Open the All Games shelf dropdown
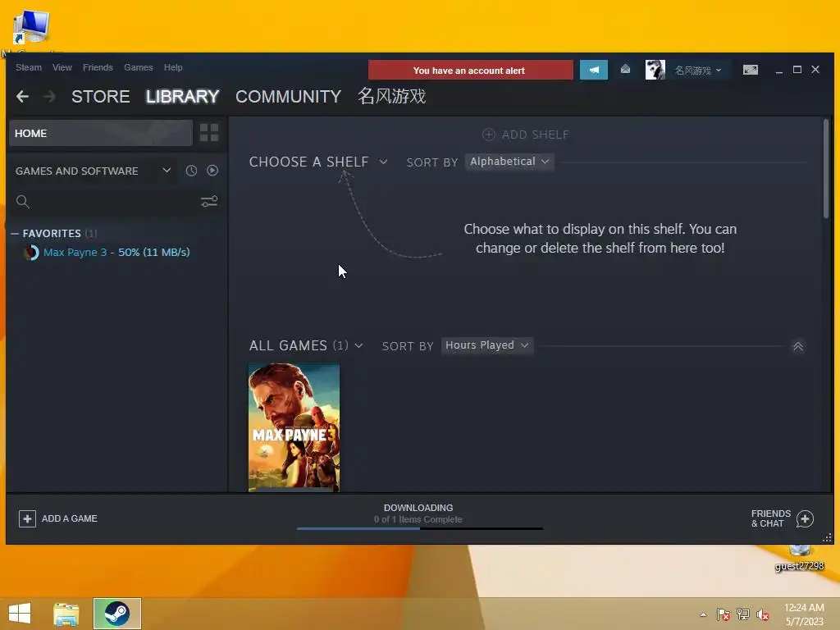840x630 pixels. tap(306, 345)
